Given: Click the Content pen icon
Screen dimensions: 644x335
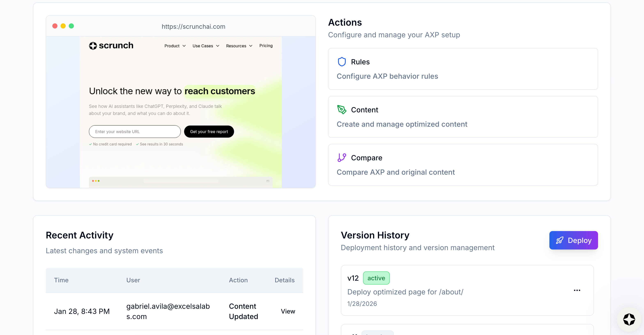Looking at the screenshot, I should click(341, 110).
